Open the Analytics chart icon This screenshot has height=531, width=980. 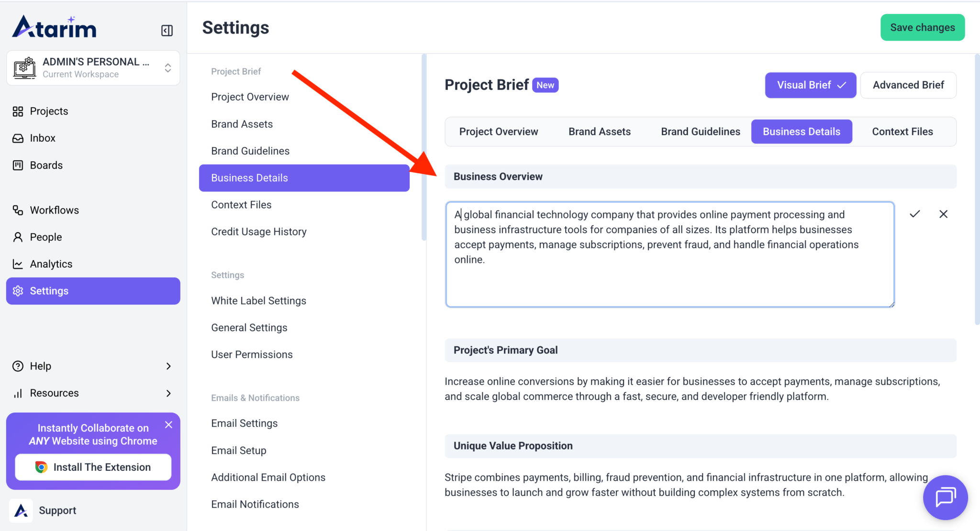coord(18,264)
